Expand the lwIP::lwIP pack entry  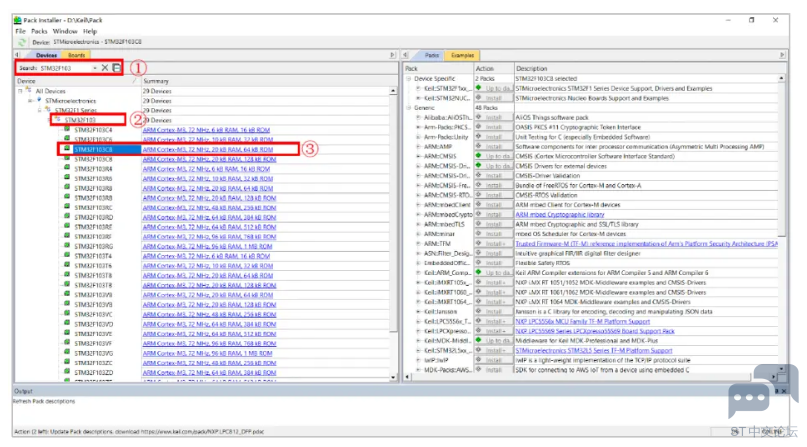pos(418,360)
